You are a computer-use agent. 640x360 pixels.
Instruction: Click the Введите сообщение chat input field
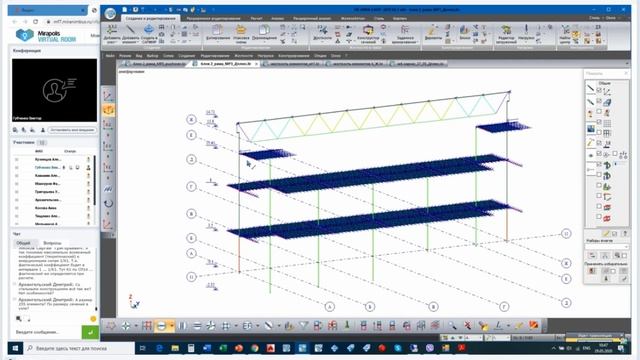tap(46, 332)
